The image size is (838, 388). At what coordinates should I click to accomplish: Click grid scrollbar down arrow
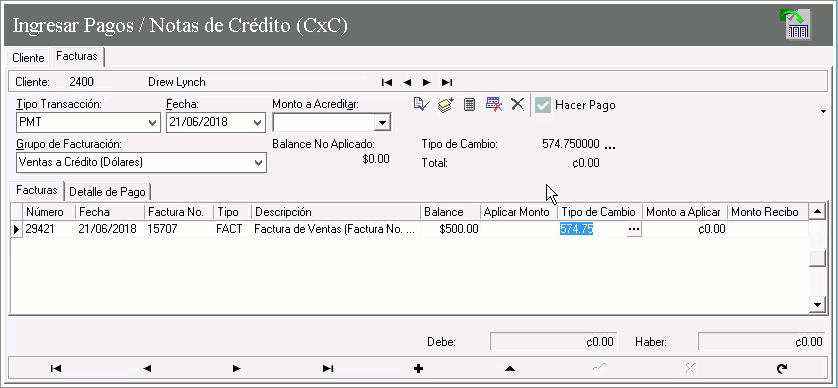pyautogui.click(x=817, y=305)
